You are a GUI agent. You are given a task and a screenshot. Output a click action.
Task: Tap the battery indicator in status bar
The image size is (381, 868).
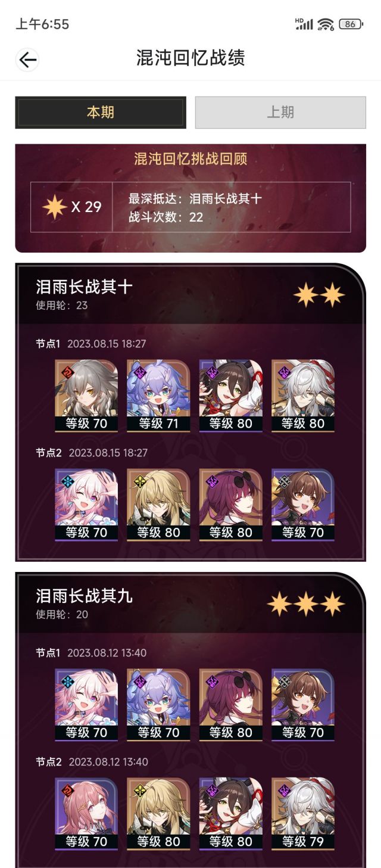click(350, 24)
